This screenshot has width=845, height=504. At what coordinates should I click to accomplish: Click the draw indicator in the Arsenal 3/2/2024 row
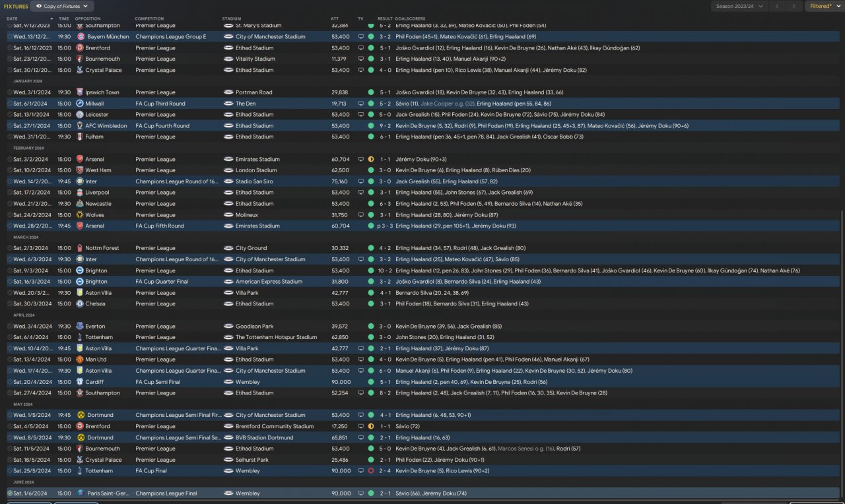371,159
